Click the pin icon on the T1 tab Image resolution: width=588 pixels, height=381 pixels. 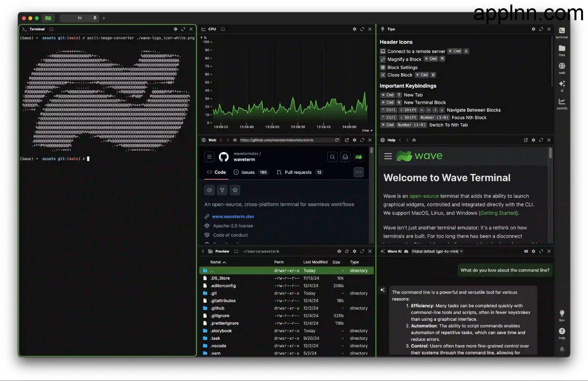95,18
